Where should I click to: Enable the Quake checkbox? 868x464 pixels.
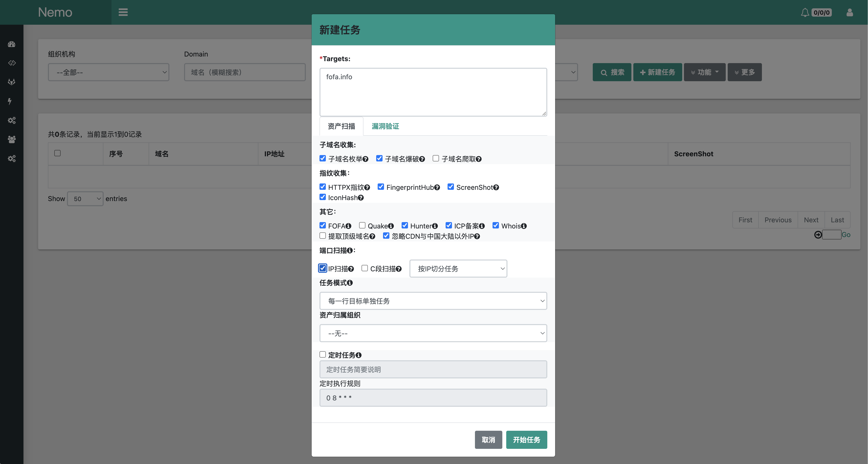(x=362, y=225)
